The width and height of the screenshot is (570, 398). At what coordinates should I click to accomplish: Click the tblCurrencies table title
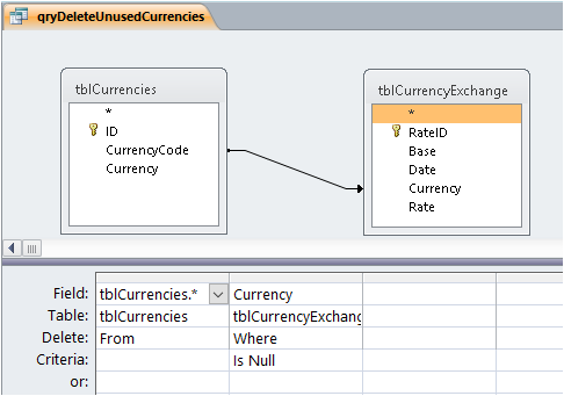116,89
